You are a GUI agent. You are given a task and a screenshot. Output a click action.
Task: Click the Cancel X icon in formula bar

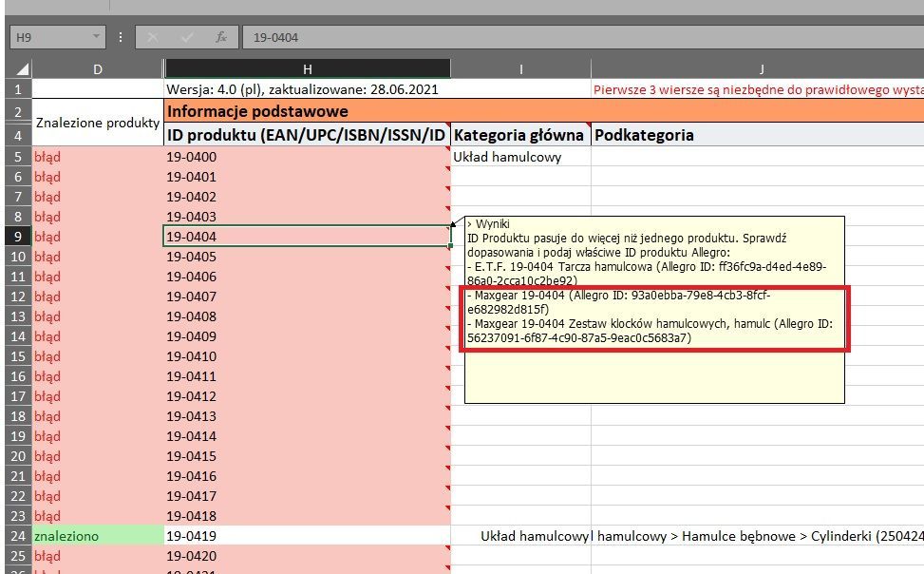pos(152,37)
